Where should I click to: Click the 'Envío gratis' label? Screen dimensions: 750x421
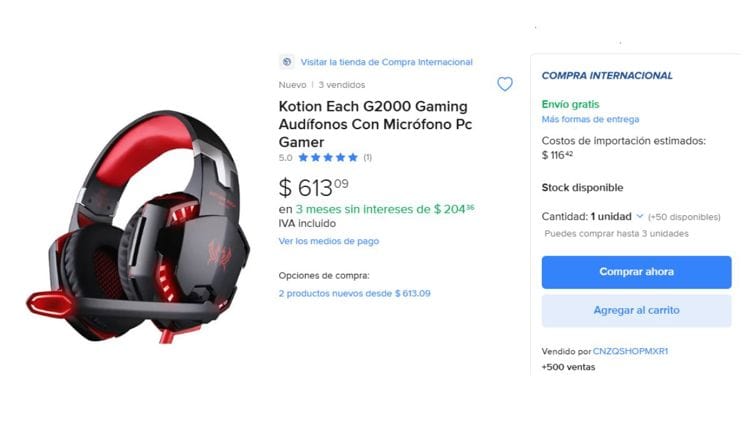570,104
